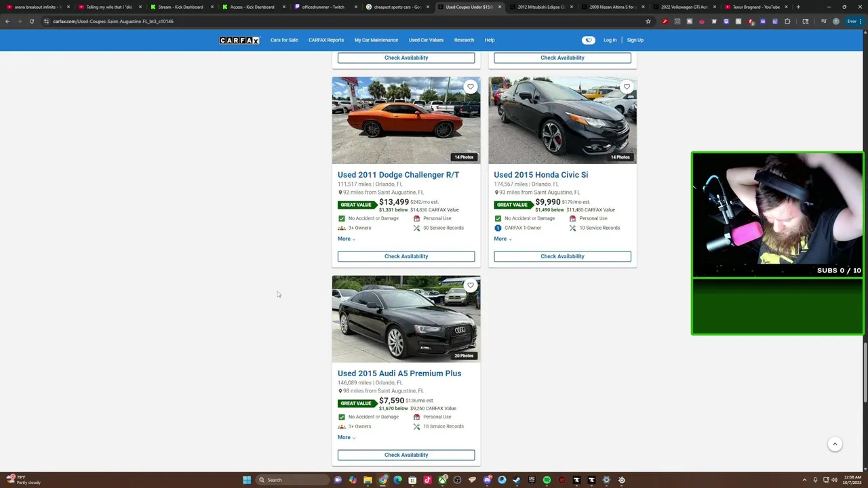Viewport: 868px width, 488px height.
Task: Expand More details for Honda Civic Si
Action: 502,239
